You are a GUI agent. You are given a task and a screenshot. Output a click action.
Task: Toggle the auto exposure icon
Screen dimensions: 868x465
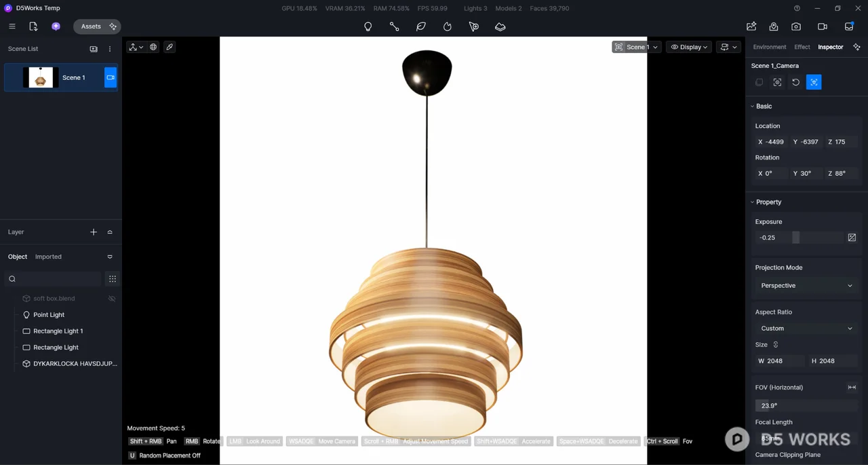coord(852,238)
